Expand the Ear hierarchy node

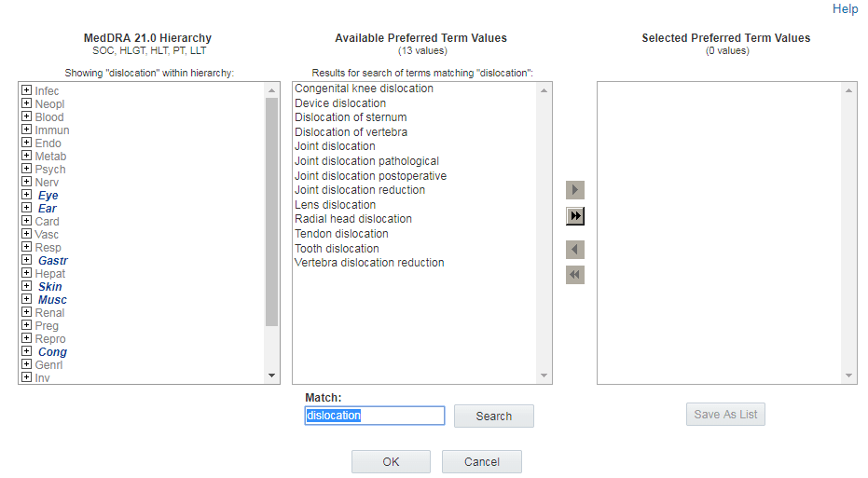click(x=27, y=209)
